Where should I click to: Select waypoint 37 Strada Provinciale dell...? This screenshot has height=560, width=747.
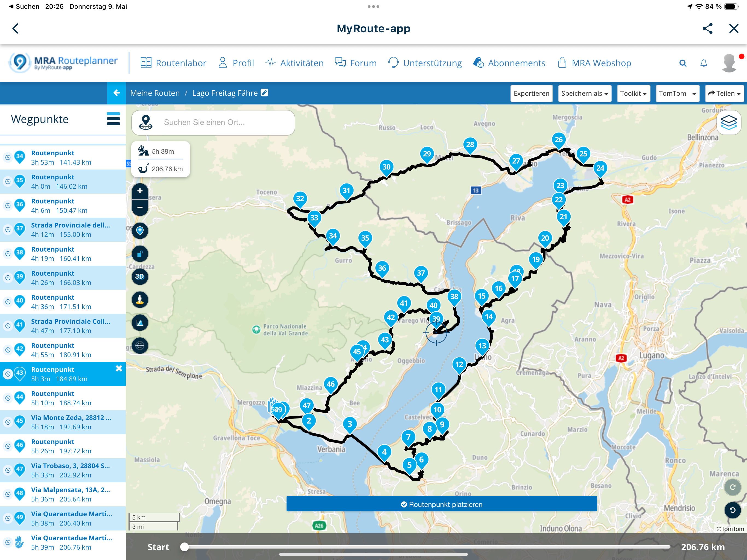pyautogui.click(x=63, y=229)
